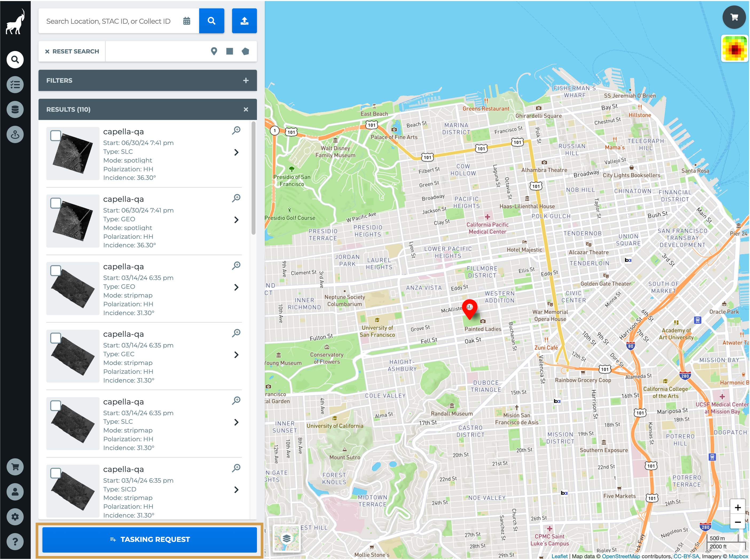The height and width of the screenshot is (560, 750).
Task: Open the OpenStreetMap attribution link
Action: click(x=621, y=556)
